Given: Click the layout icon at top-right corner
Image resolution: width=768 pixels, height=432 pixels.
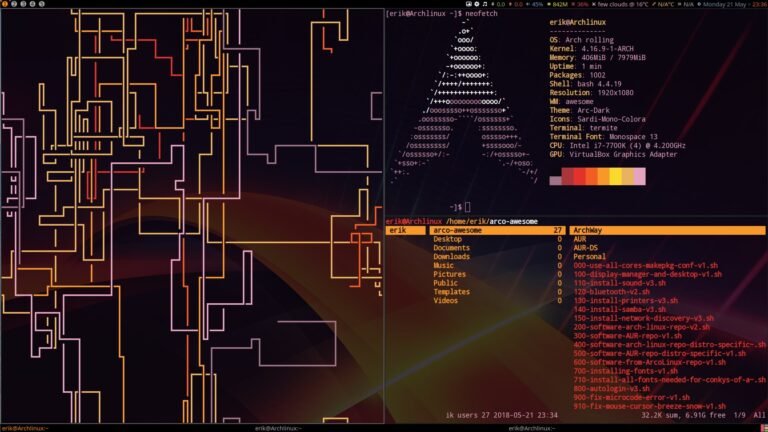Looking at the screenshot, I should (x=762, y=4).
